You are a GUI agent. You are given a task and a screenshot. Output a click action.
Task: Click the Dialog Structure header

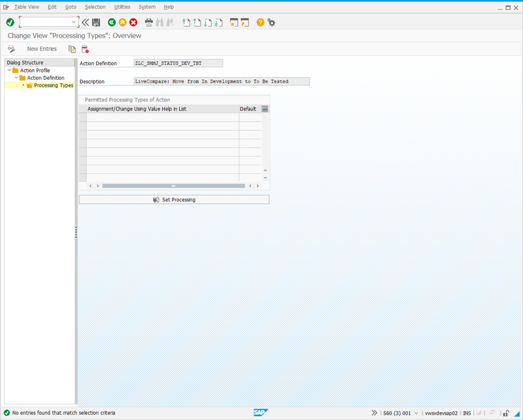[40, 63]
